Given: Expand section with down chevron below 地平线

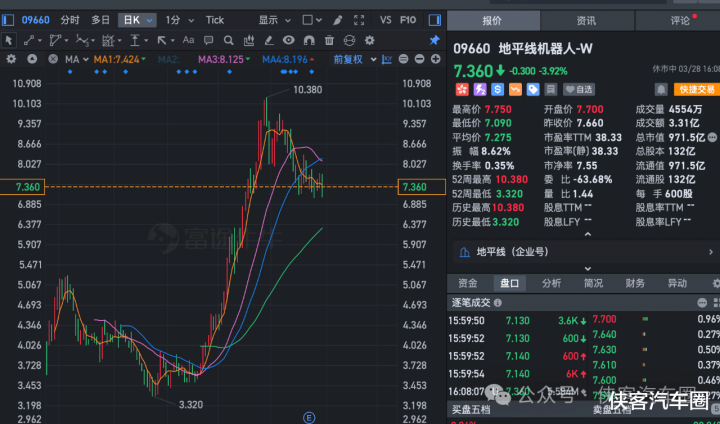Looking at the screenshot, I should [587, 269].
